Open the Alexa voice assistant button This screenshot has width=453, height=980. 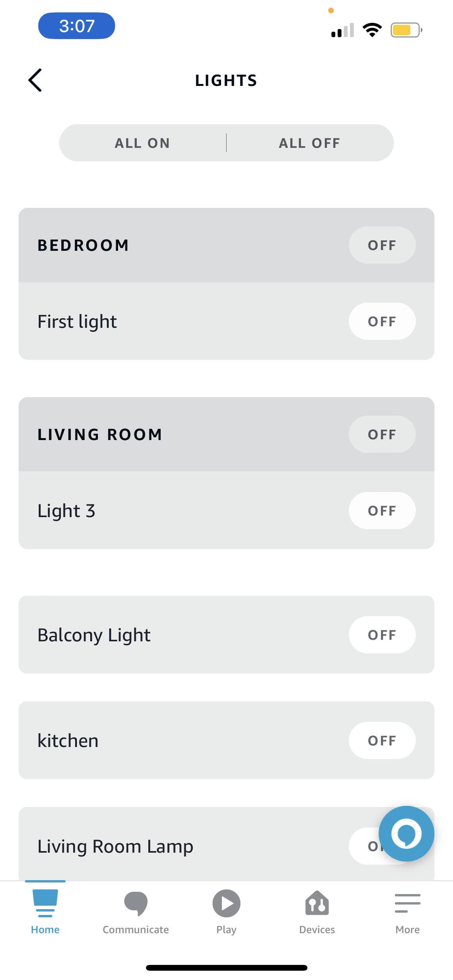click(x=406, y=833)
